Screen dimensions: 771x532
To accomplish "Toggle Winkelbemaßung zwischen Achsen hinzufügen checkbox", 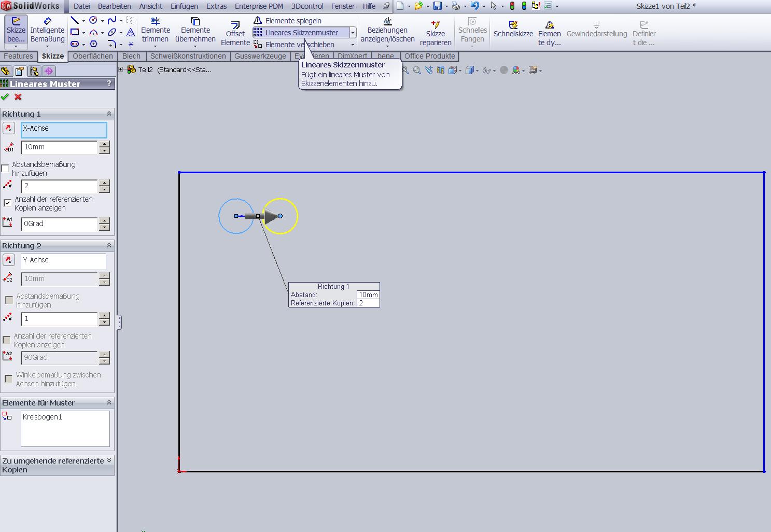I will [9, 379].
